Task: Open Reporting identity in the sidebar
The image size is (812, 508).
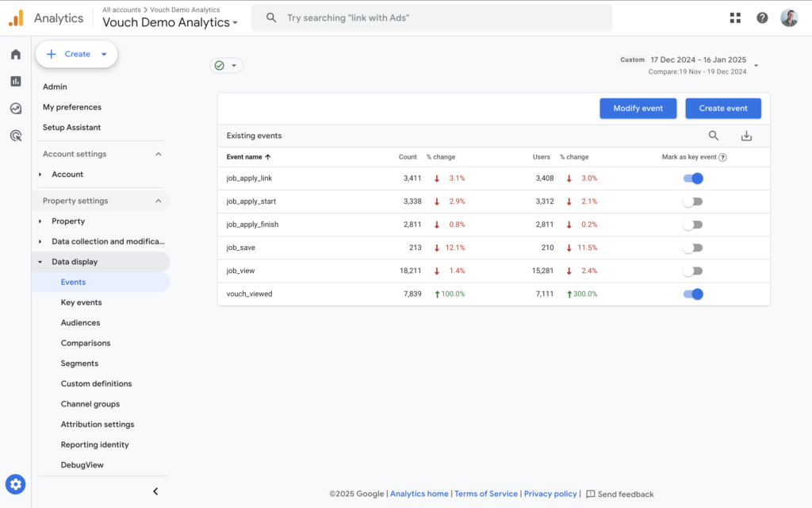Action: (95, 444)
